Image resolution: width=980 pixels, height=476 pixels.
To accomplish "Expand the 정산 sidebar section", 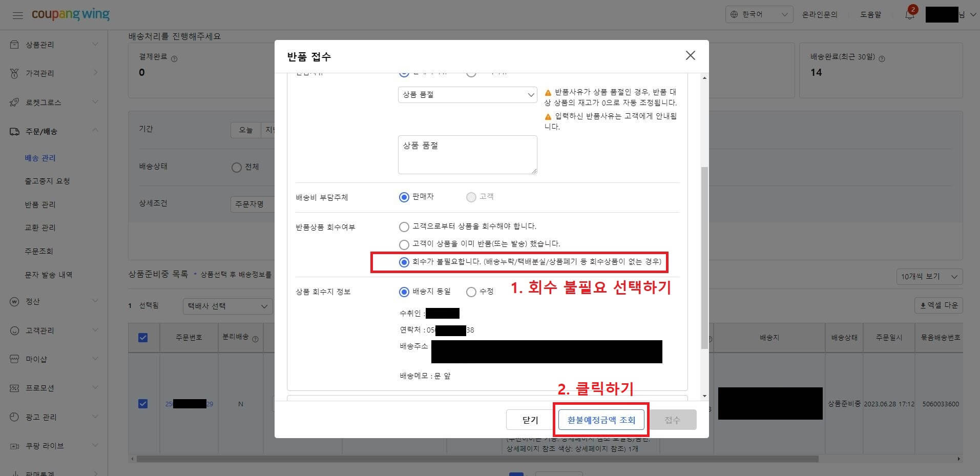I will (x=95, y=302).
